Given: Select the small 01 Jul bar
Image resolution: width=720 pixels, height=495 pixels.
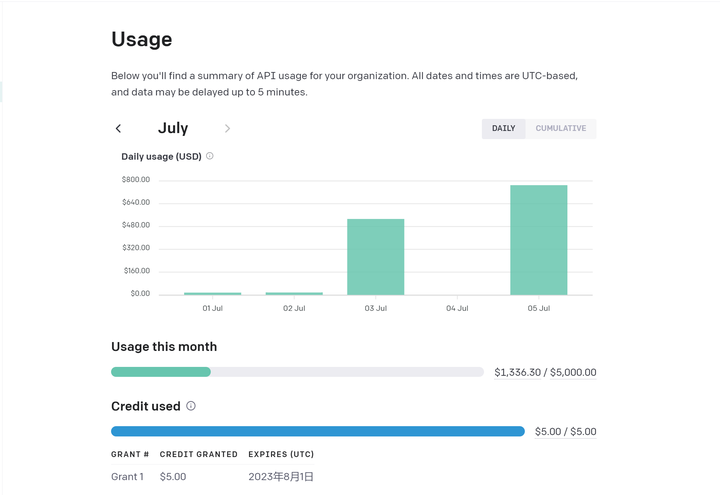Looking at the screenshot, I should [212, 293].
